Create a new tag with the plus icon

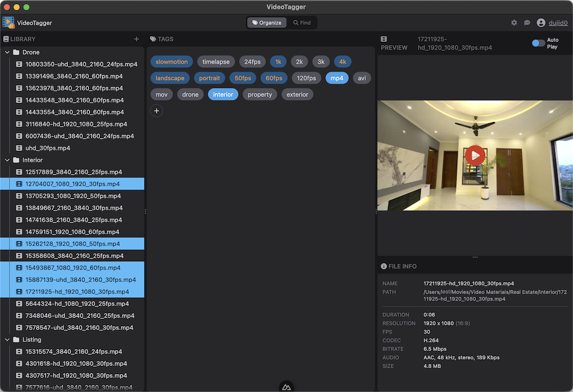(156, 111)
